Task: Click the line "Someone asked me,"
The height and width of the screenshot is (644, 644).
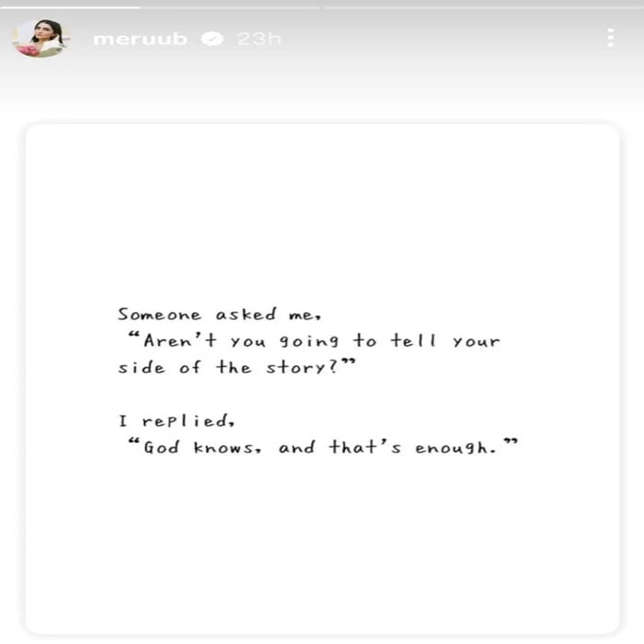Action: [219, 315]
